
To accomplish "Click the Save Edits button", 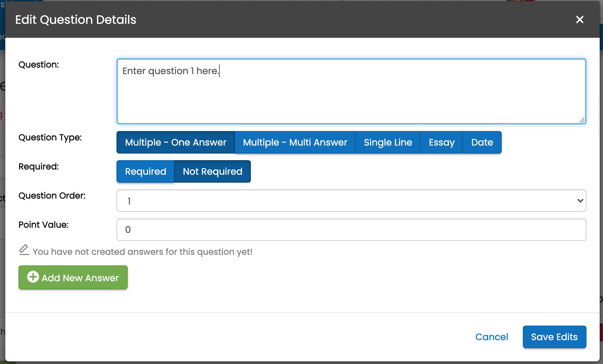I will tap(554, 337).
